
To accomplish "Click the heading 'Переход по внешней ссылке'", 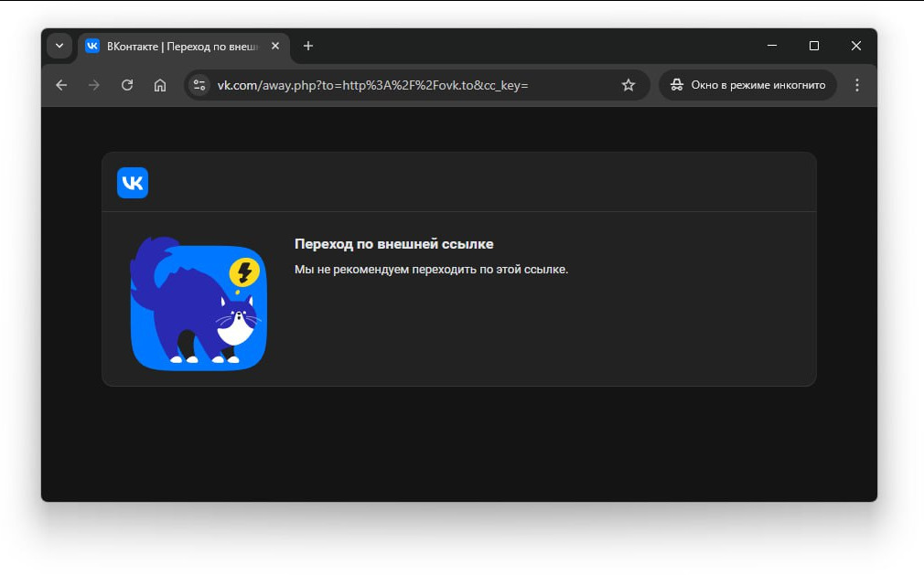I will 393,244.
